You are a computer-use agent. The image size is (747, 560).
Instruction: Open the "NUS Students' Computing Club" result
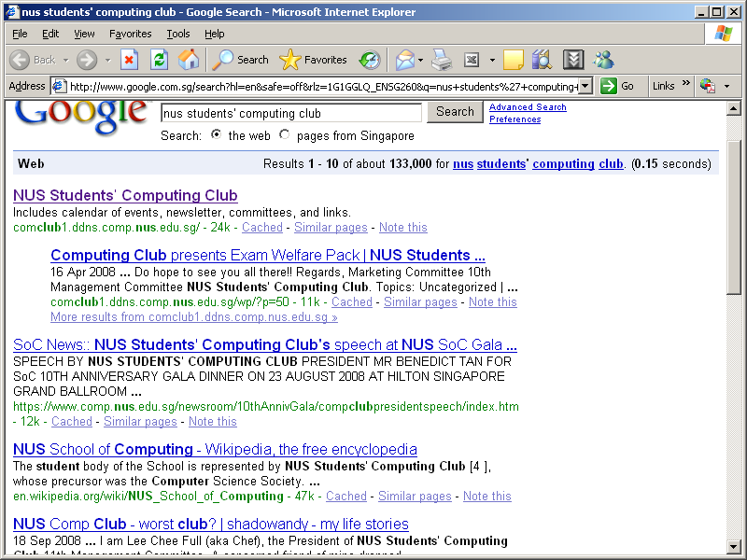click(125, 195)
